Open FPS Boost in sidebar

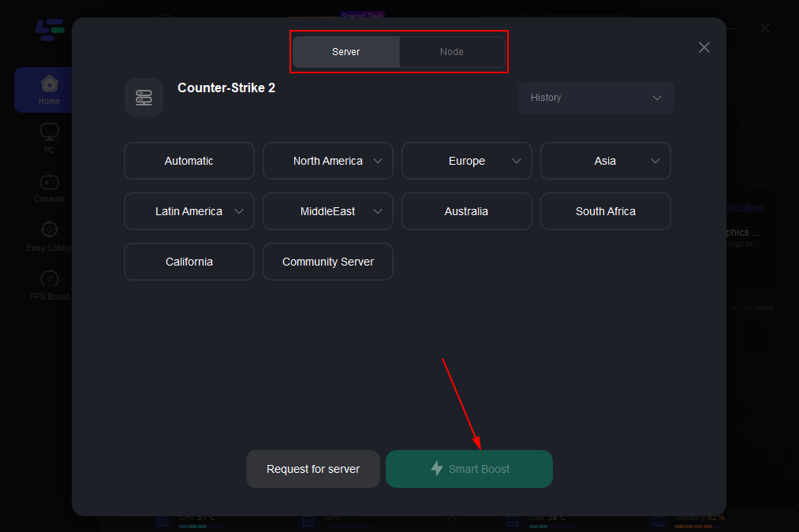49,285
